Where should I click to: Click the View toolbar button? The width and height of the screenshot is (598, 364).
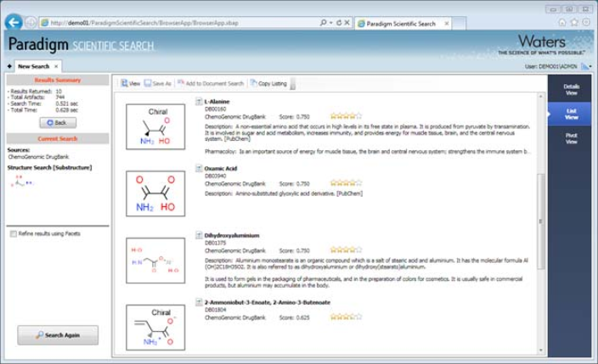(x=131, y=83)
